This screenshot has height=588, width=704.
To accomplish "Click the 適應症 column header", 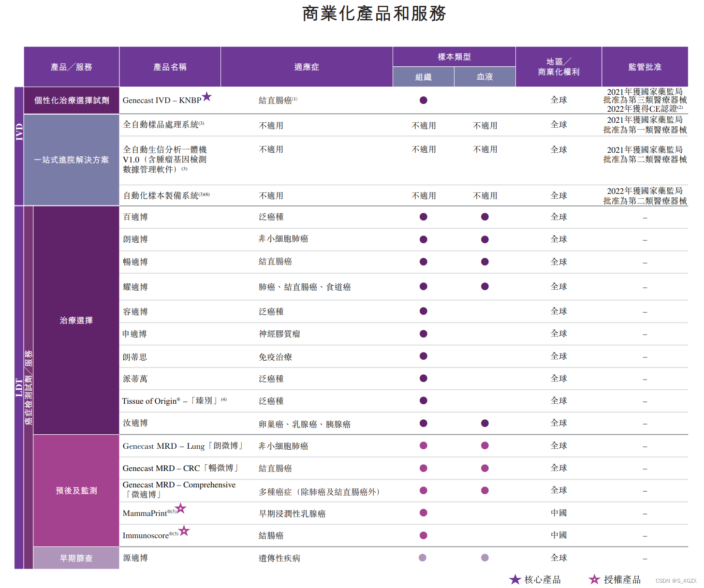I will coord(307,67).
